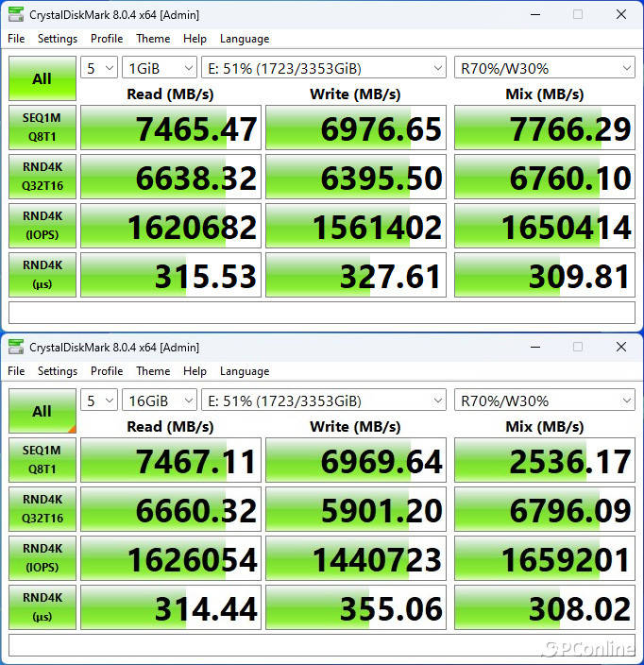
Task: Click the app icon of the 16GiB test window
Action: [x=16, y=348]
